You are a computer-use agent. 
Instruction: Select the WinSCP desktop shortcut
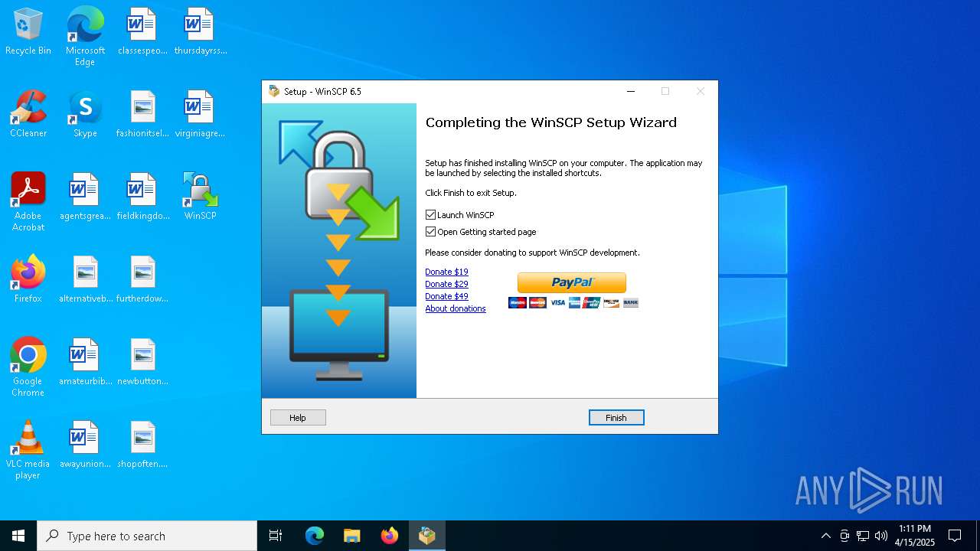click(x=201, y=197)
